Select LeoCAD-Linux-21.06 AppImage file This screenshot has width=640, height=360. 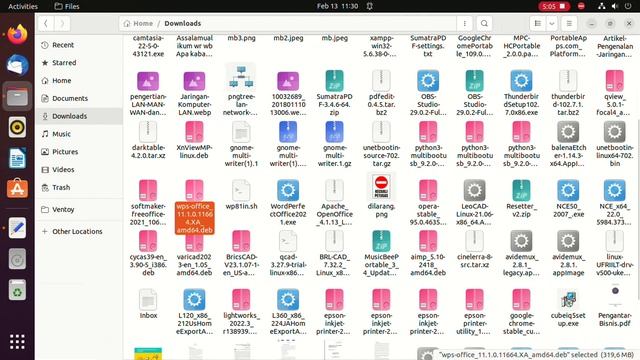point(474,203)
